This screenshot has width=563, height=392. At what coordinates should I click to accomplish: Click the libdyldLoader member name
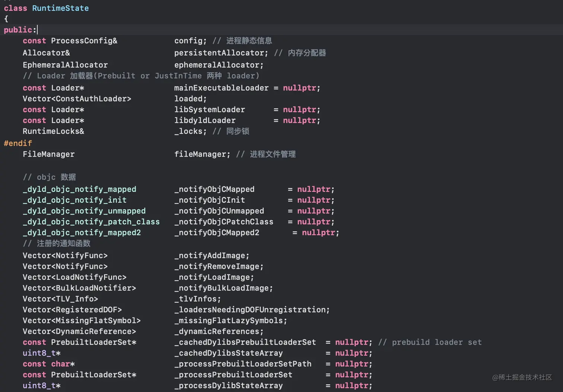(205, 121)
